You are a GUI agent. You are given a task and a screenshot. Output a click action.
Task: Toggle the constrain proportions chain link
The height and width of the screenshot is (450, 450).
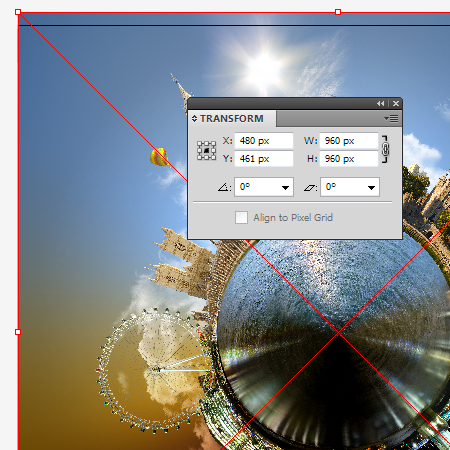(x=385, y=149)
